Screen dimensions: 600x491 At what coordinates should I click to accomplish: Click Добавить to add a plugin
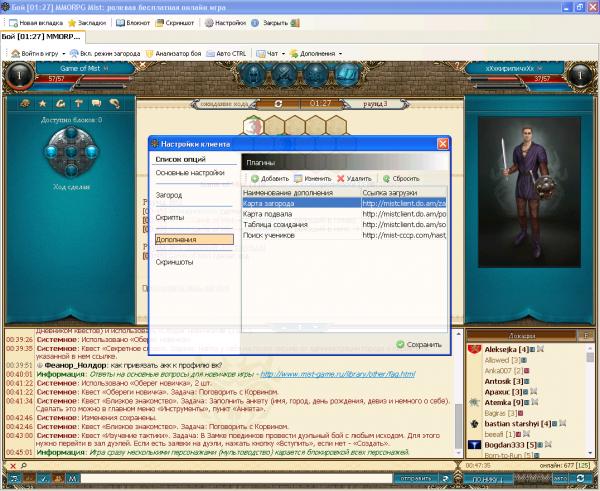pyautogui.click(x=270, y=179)
